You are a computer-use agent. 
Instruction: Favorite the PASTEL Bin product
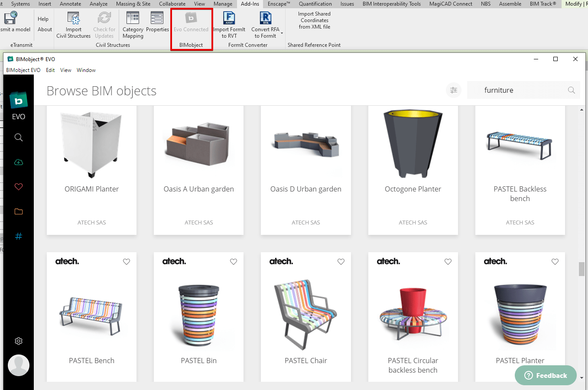pos(233,262)
